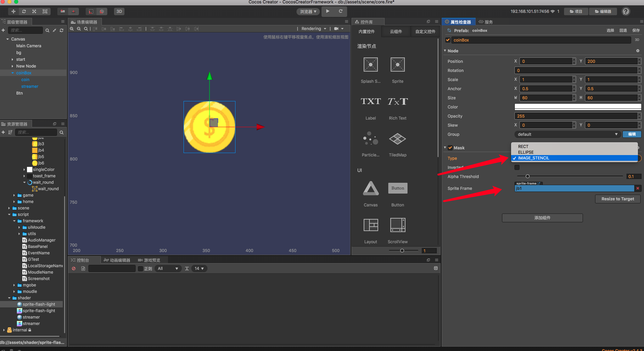Screen dimensions: 644x351
Task: Select the Rotate transform tool
Action: 24,11
